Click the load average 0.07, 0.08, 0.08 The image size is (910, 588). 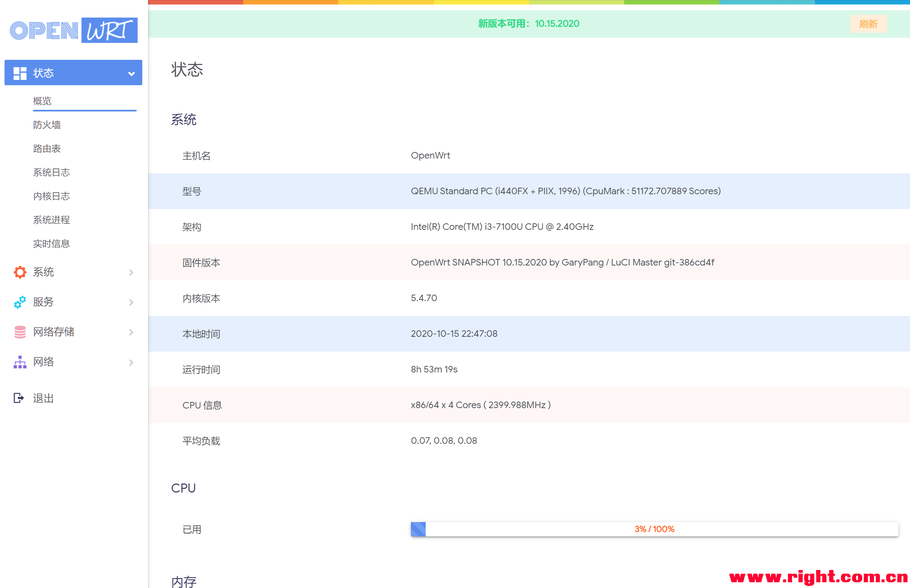pos(444,441)
